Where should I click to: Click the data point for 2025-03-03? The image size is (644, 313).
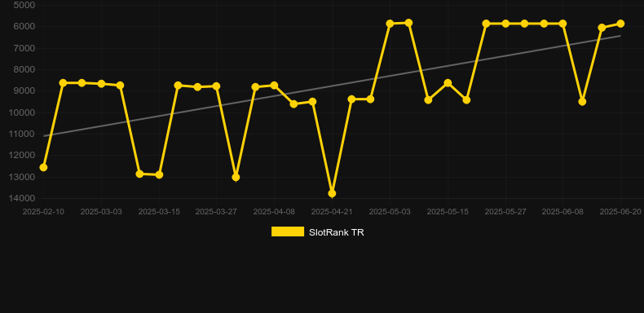coord(101,84)
